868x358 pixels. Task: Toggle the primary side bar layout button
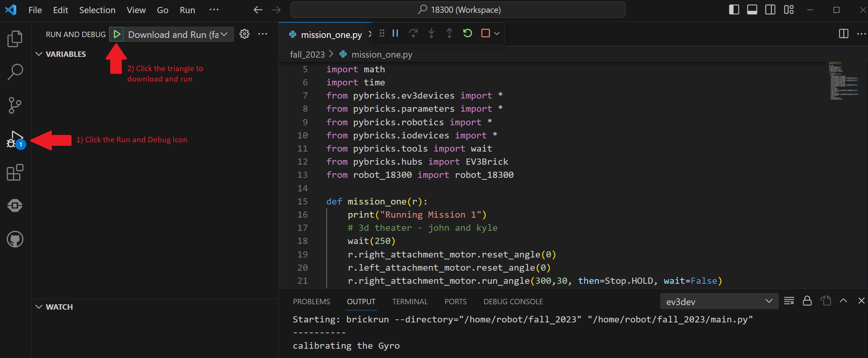(x=734, y=10)
